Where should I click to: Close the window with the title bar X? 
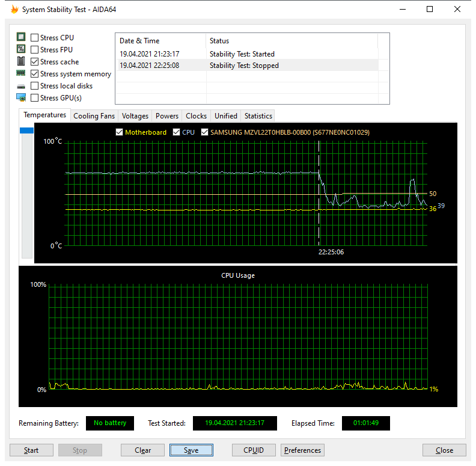pos(457,10)
